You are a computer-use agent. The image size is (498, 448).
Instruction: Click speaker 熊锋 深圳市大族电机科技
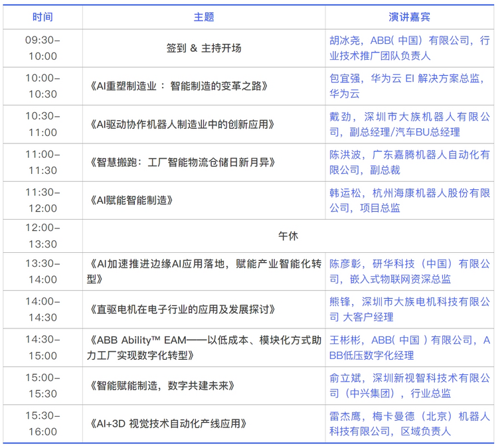[x=410, y=309]
